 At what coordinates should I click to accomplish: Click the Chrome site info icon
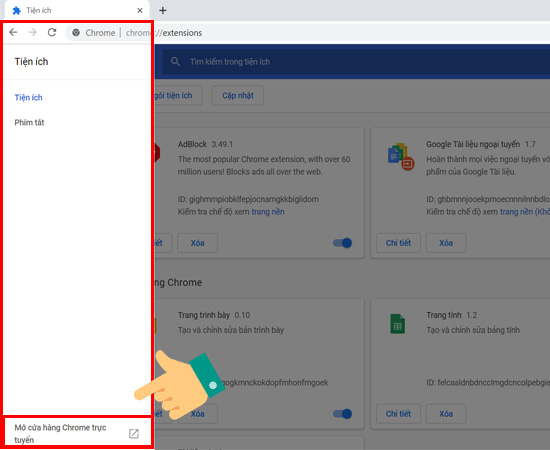coord(76,33)
